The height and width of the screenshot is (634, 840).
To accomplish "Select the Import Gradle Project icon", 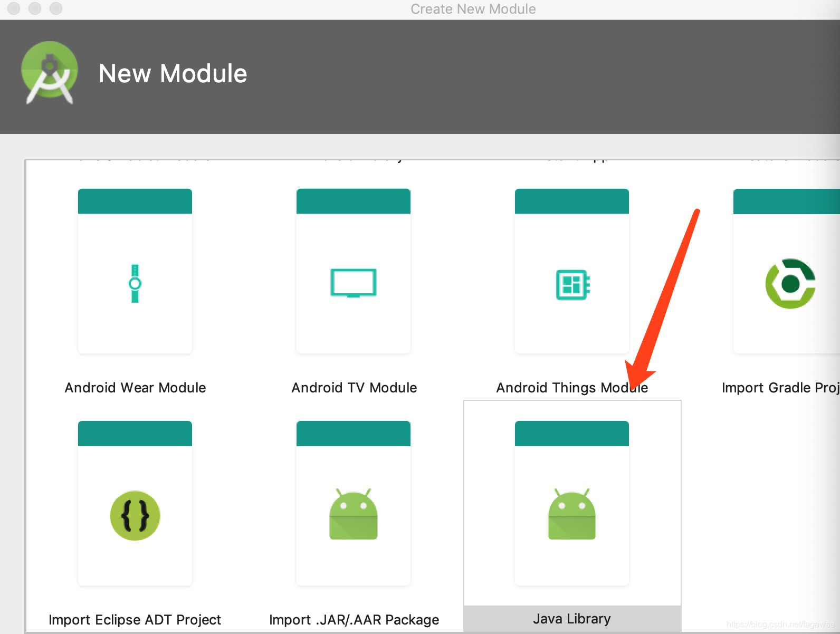I will pos(790,284).
